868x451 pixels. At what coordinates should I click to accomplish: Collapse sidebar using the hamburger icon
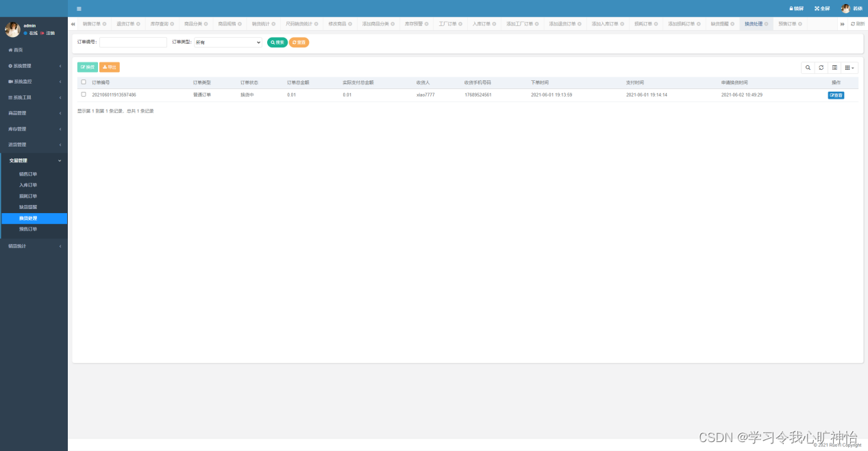pyautogui.click(x=79, y=8)
